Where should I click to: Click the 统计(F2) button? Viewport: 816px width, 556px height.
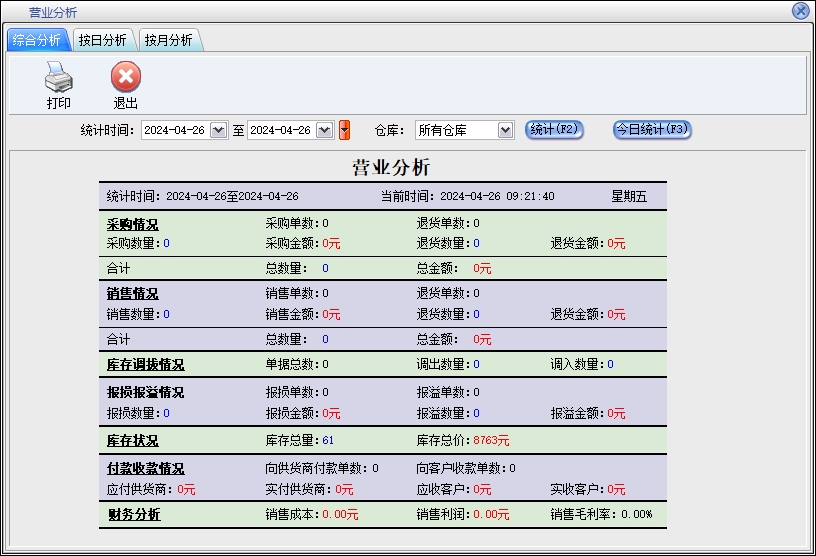click(x=554, y=130)
